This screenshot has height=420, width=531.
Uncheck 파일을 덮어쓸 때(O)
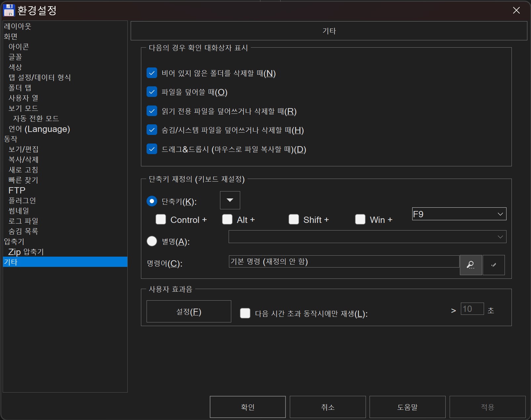(x=152, y=92)
